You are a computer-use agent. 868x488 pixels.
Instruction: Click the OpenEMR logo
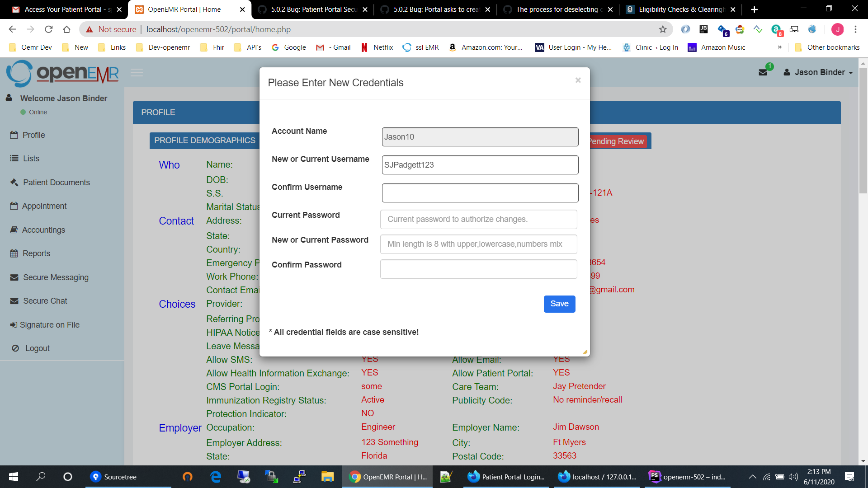[62, 73]
